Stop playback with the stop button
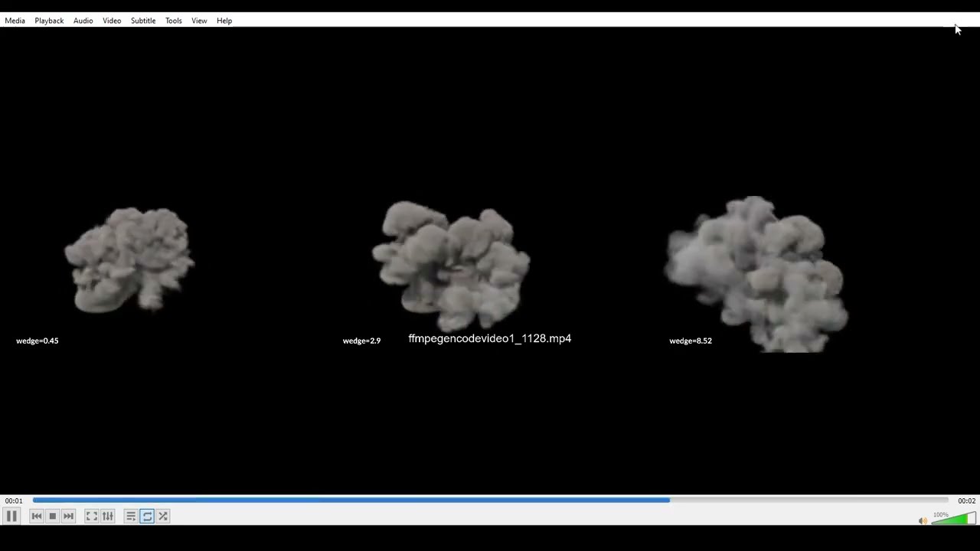This screenshot has width=980, height=551. pyautogui.click(x=53, y=517)
